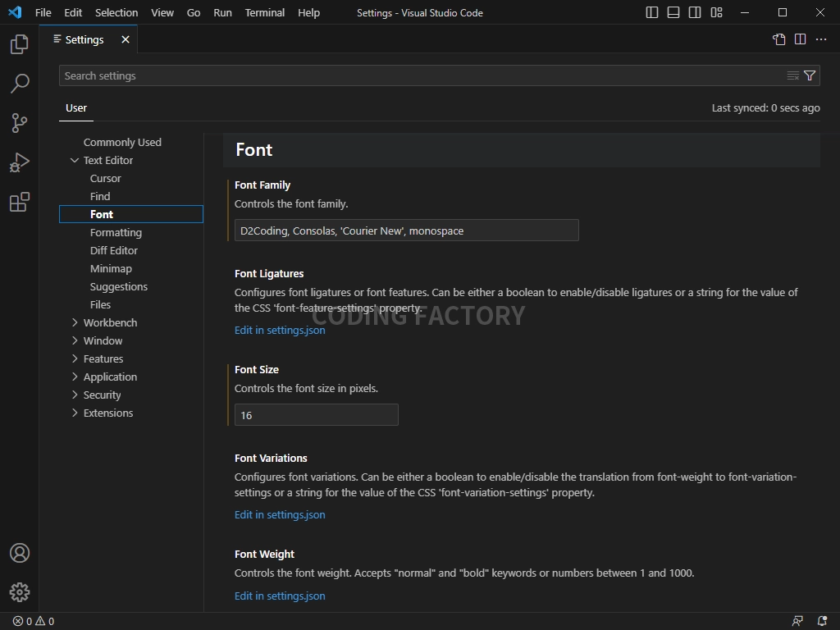Open the editor More Actions ellipsis
The image size is (840, 630).
point(821,39)
